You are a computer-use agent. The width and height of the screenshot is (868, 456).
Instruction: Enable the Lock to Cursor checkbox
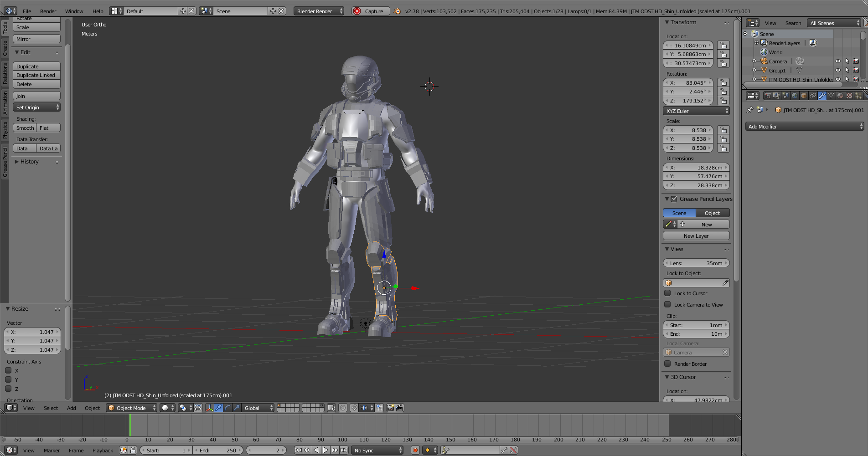667,293
